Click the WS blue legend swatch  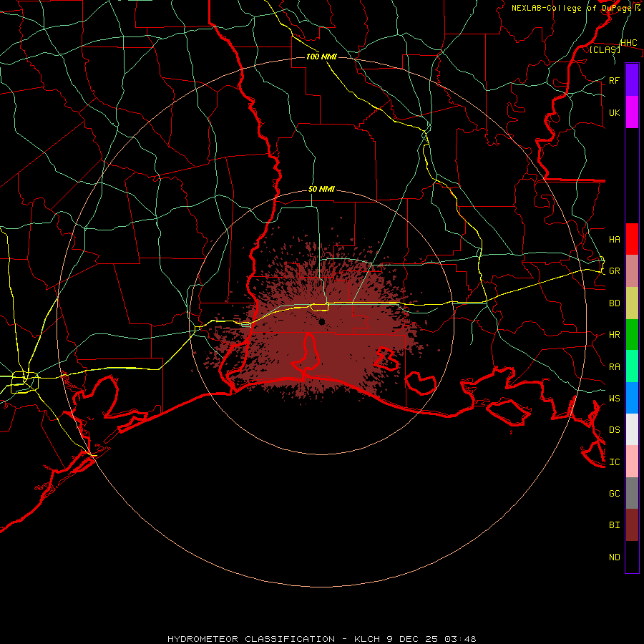tap(632, 398)
